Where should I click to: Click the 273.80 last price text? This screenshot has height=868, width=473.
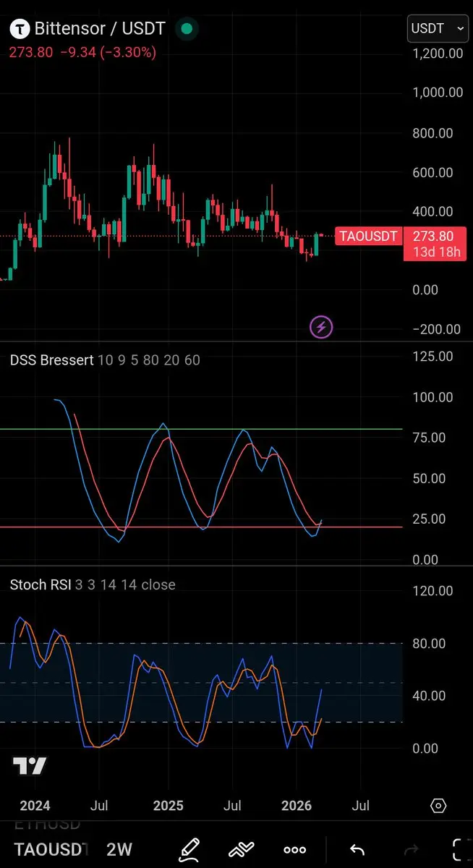click(x=30, y=52)
